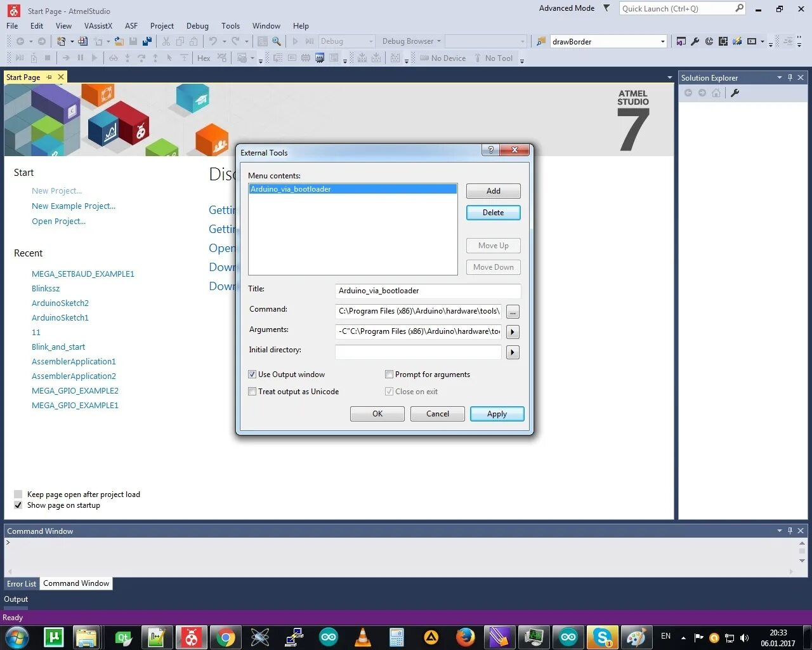Open recent project MEGA_SETBAUD_EXAMPLE1
The image size is (812, 650).
[x=83, y=274]
